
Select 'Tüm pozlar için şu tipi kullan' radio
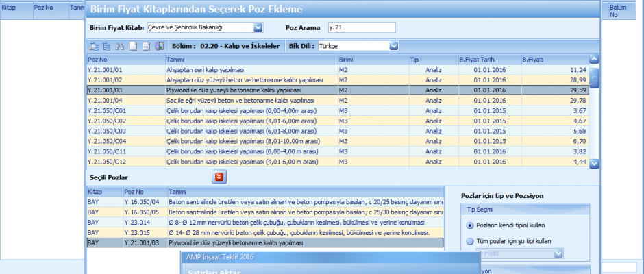470,241
